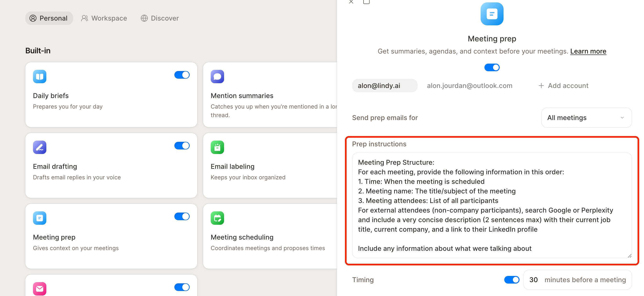Click the Email drafting pen icon
Screen dimensions: 644x296
click(39, 147)
